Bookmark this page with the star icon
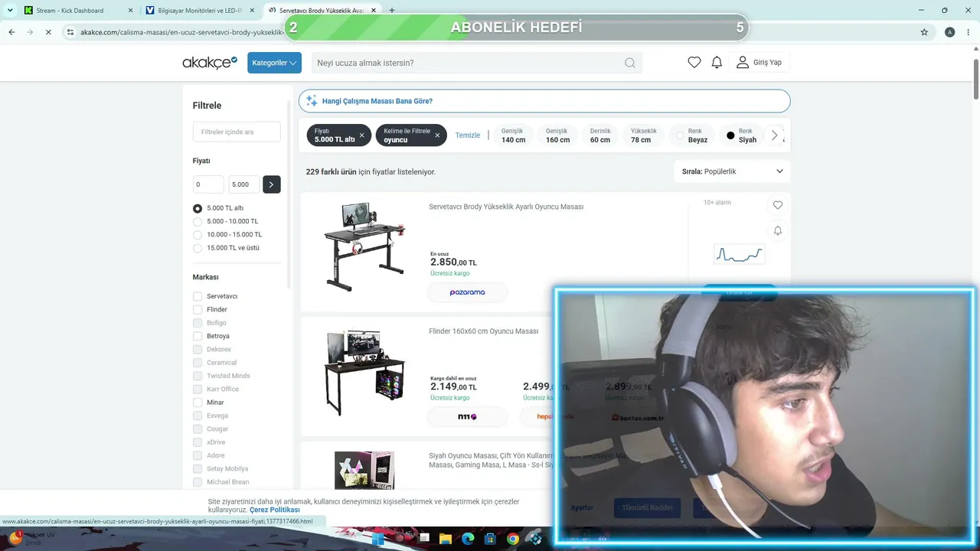The image size is (980, 551). click(x=924, y=32)
